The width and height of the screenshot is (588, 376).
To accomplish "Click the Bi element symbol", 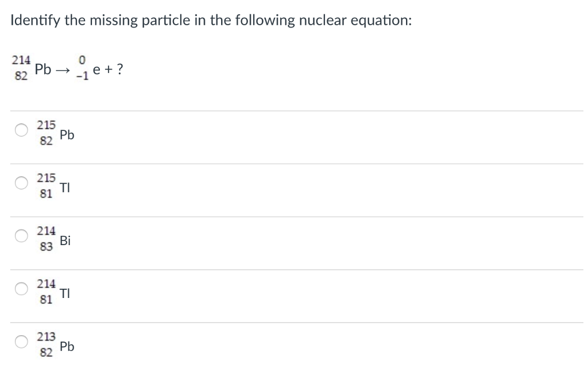I will point(65,241).
